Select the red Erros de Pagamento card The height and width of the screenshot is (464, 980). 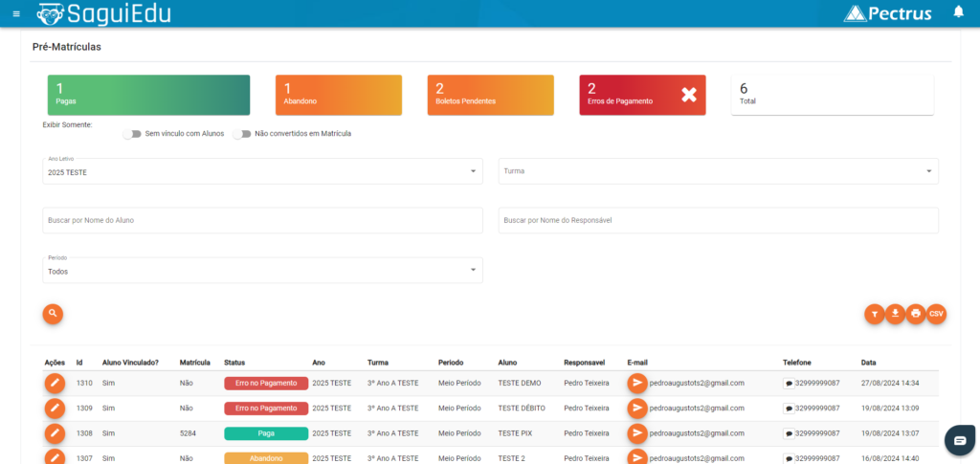coord(641,95)
